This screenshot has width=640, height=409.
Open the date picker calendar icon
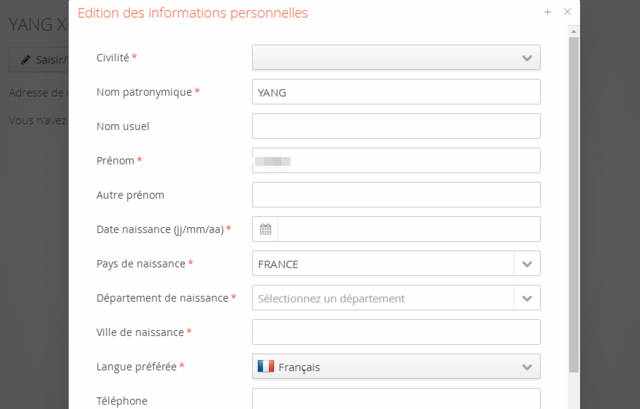265,229
